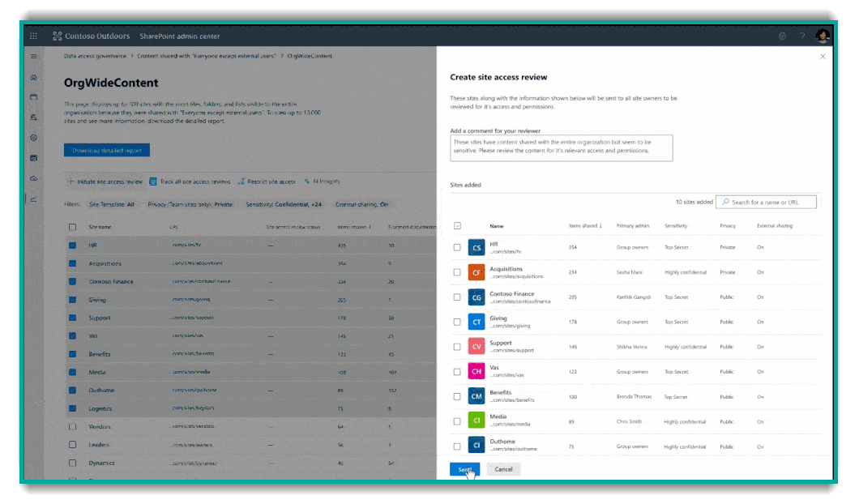Viewport: 859px width, 504px height.
Task: Check the HR site checkbox in the review panel
Action: click(457, 246)
